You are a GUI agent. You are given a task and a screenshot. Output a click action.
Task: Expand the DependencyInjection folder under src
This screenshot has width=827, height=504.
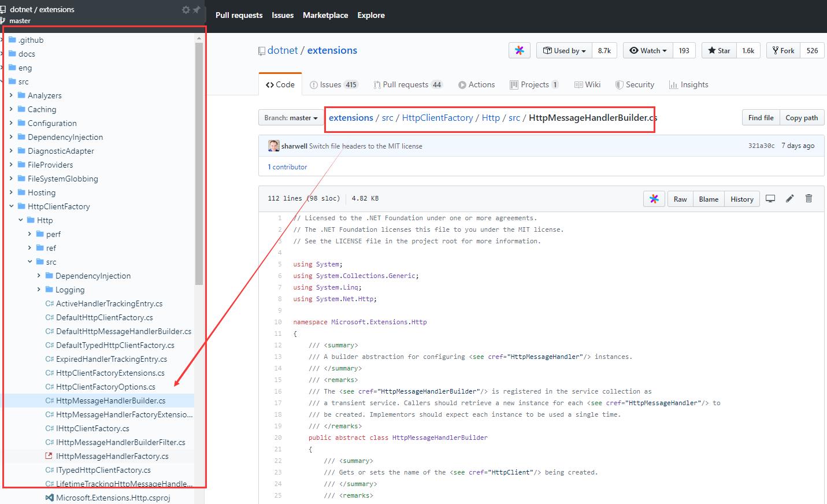39,276
